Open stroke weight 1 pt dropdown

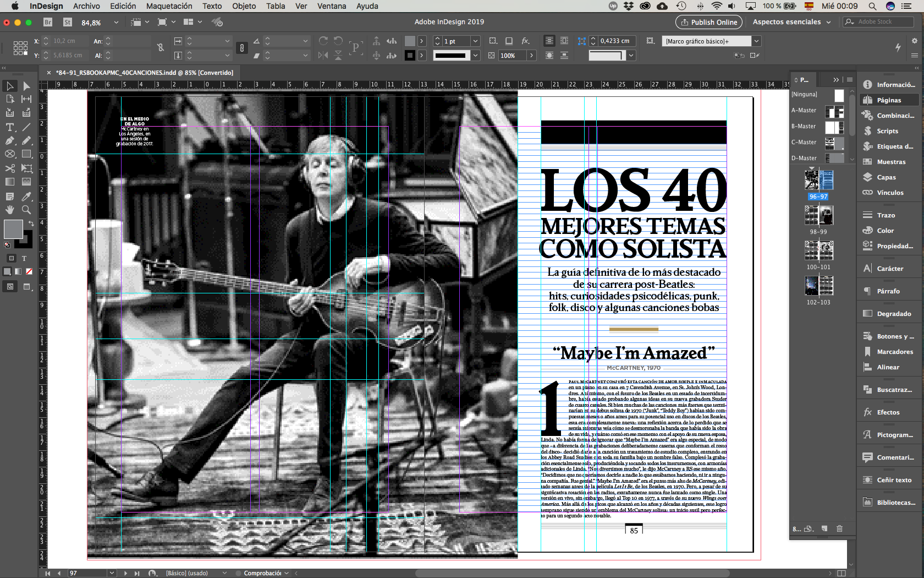[475, 41]
